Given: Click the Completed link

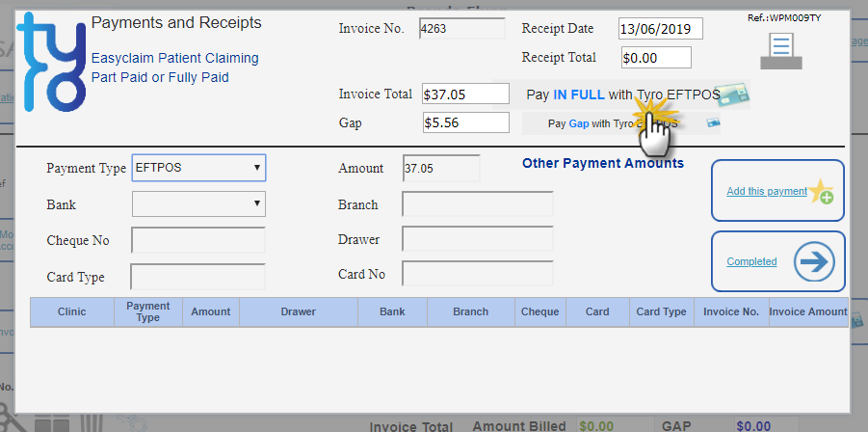Looking at the screenshot, I should [751, 261].
